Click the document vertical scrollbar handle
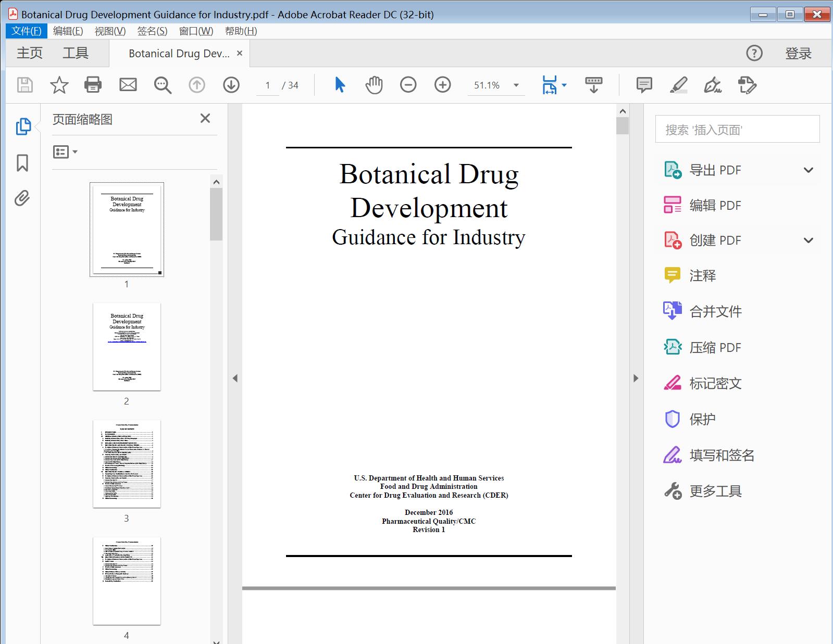The width and height of the screenshot is (833, 644). tap(622, 125)
